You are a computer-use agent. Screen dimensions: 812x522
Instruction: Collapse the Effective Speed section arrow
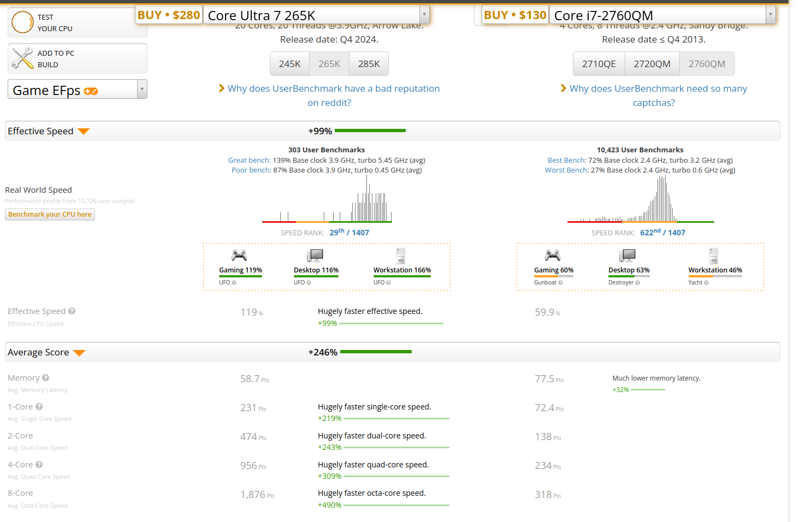click(x=84, y=132)
